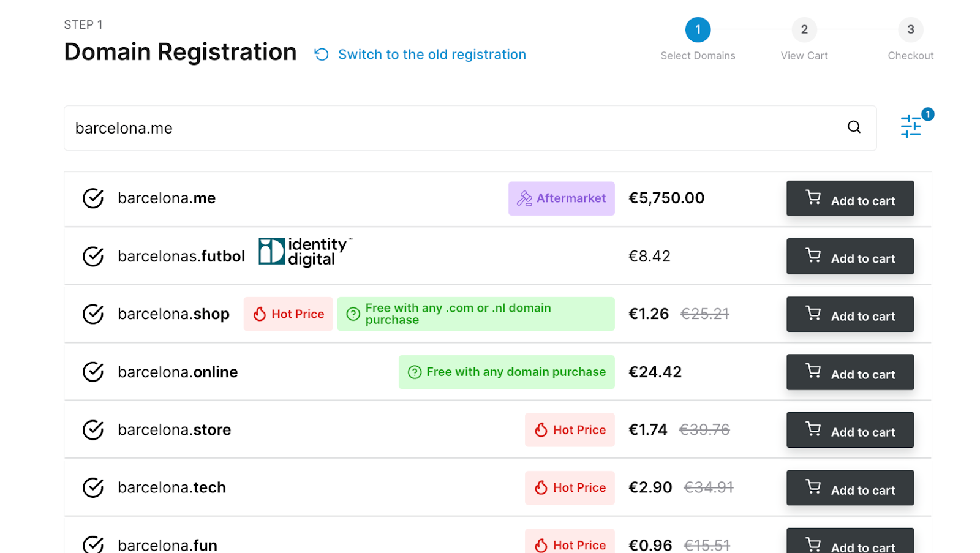Click the Aftermarket badge for barcelona.me
Image resolution: width=980 pixels, height=553 pixels.
click(x=561, y=198)
